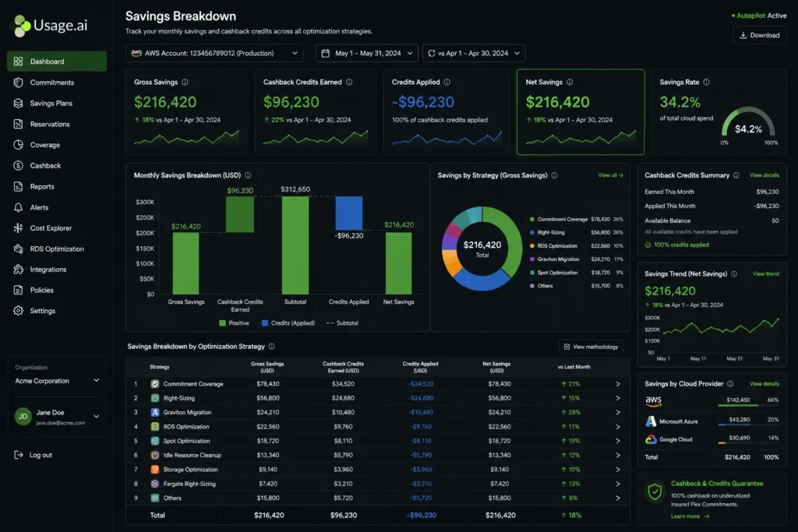Click the blue Credits Applied chart bar

point(349,213)
